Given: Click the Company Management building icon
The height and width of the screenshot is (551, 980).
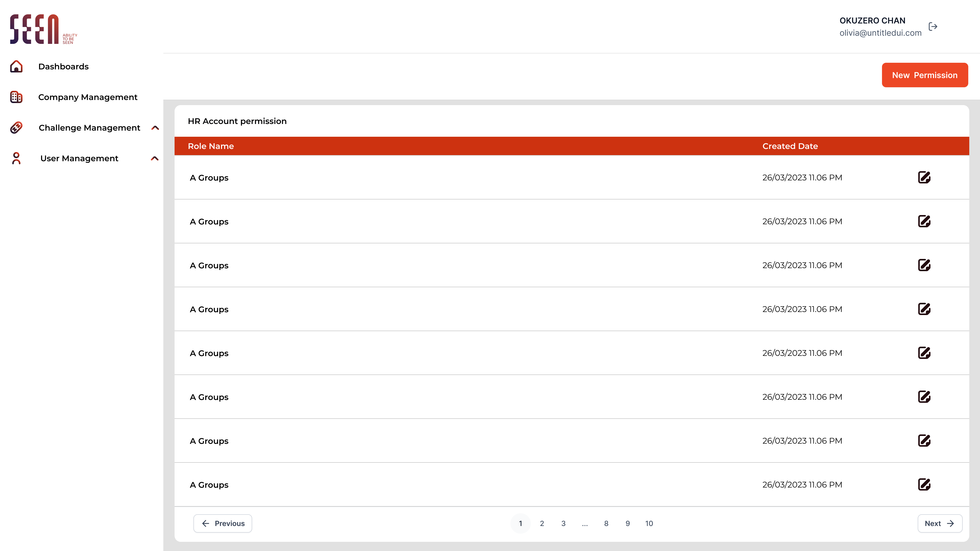Looking at the screenshot, I should [x=16, y=97].
